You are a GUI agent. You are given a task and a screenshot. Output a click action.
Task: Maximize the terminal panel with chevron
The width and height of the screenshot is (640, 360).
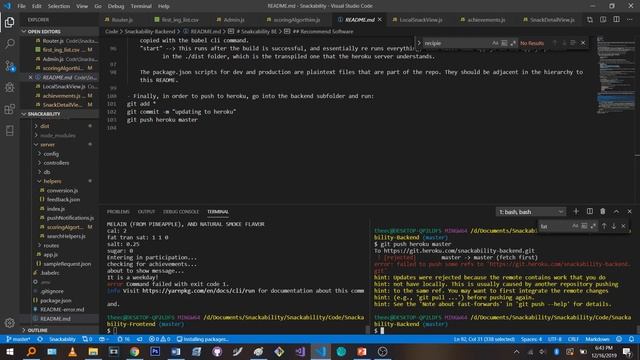pos(616,211)
